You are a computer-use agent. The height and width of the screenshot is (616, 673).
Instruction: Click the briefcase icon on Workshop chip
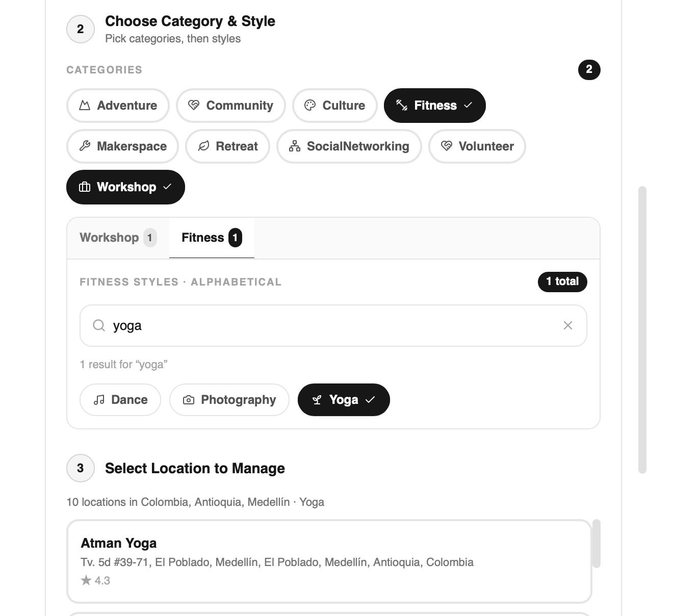point(85,187)
